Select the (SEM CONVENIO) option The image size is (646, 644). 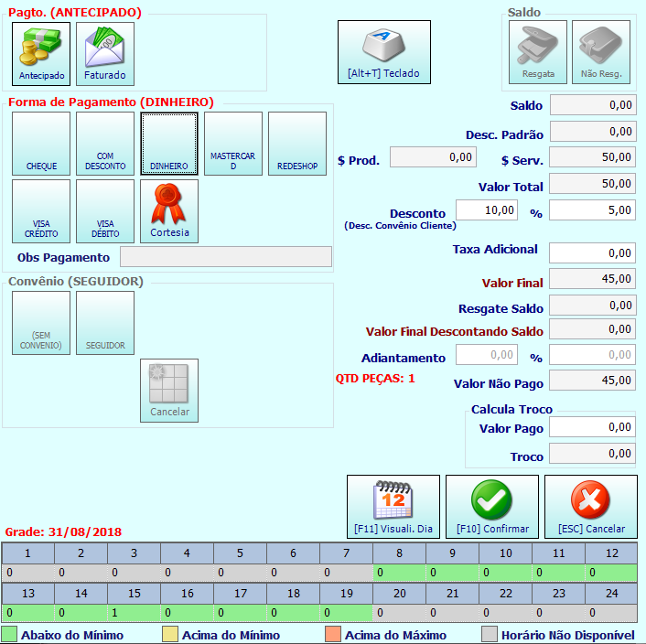[41, 323]
